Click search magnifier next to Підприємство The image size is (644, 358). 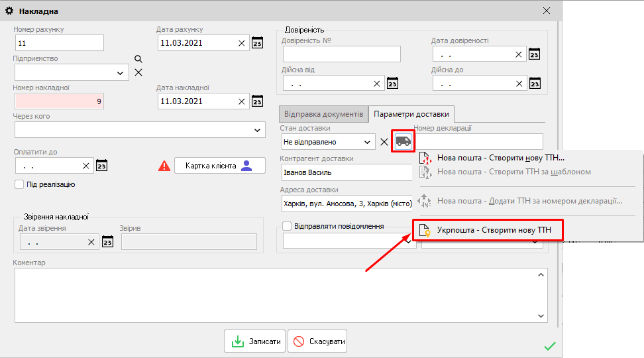138,59
